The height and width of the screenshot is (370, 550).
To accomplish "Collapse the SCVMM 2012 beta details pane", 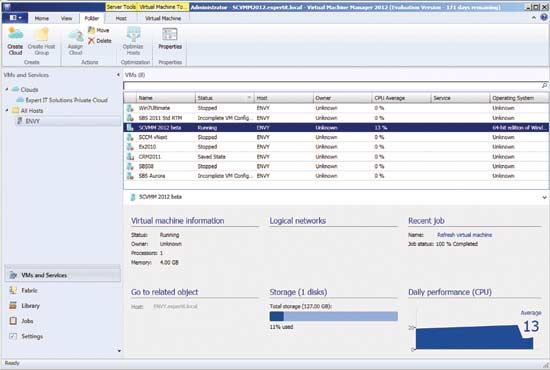I will 544,197.
